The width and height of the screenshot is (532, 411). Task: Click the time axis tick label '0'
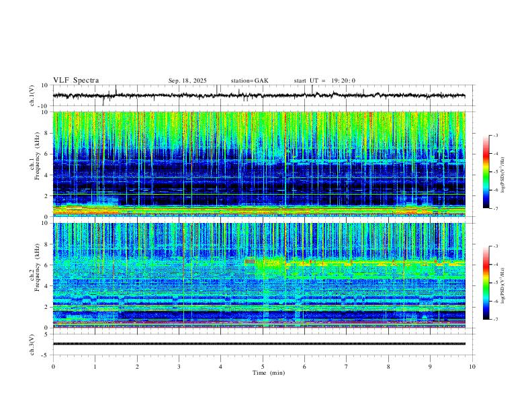[x=53, y=367]
